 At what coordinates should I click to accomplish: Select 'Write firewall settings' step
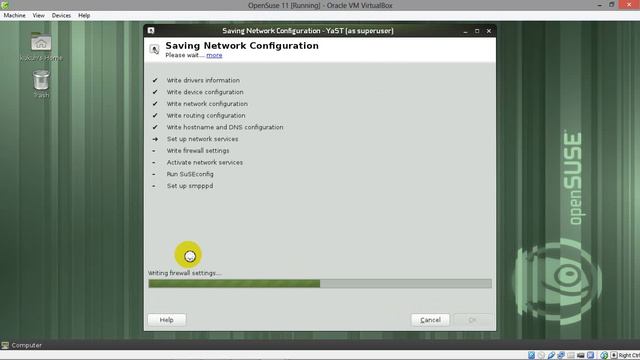tap(198, 151)
